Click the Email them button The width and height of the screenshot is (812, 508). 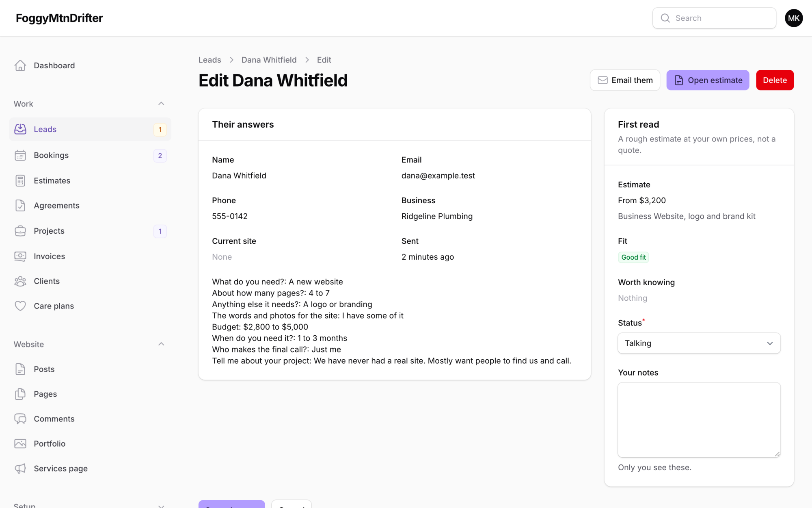[x=625, y=80]
